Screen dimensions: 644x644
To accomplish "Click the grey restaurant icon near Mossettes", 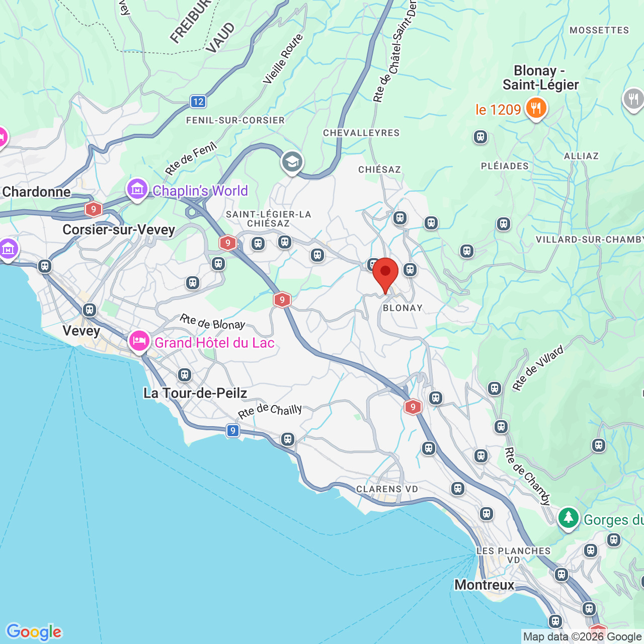I will 633,99.
